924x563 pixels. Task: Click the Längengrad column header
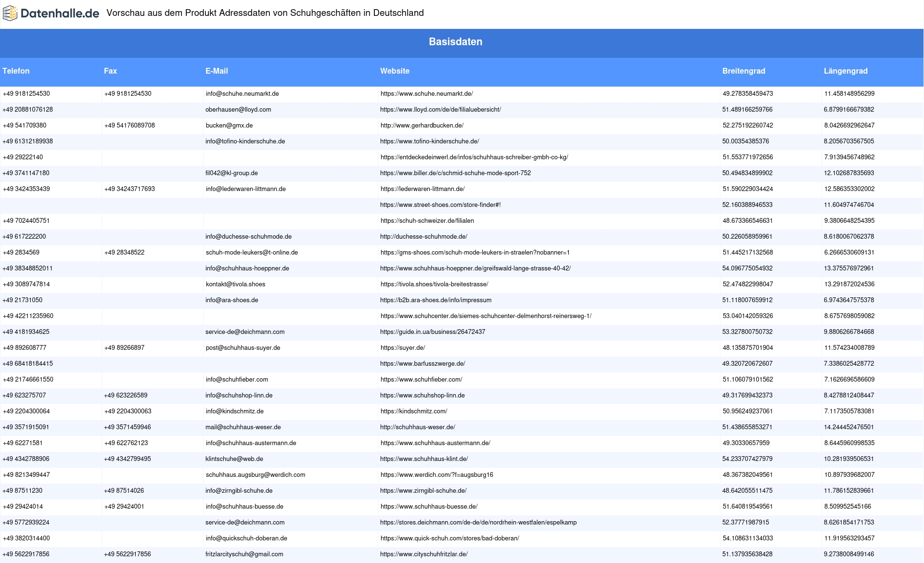pos(846,71)
